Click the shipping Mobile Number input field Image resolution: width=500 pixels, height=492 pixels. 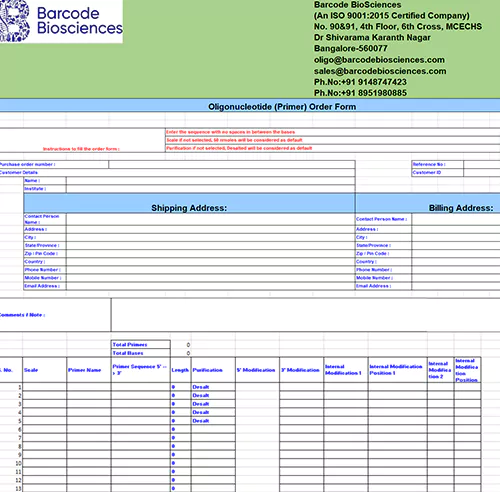tap(211, 278)
